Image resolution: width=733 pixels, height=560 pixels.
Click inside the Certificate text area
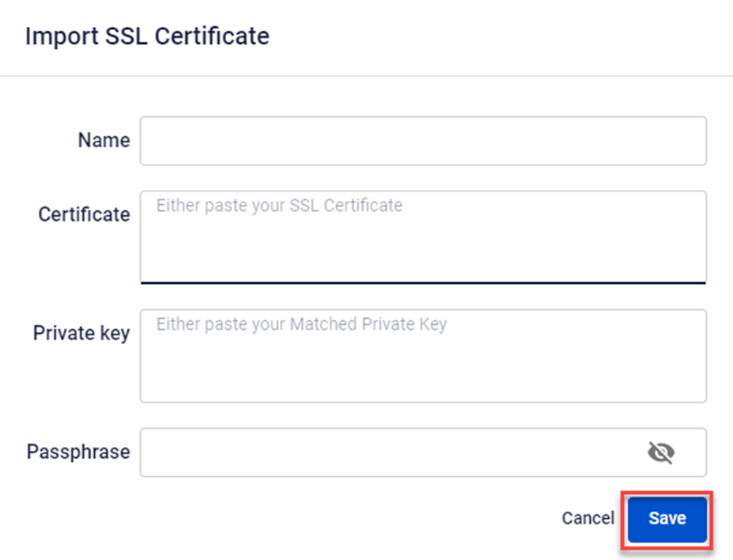tap(422, 245)
